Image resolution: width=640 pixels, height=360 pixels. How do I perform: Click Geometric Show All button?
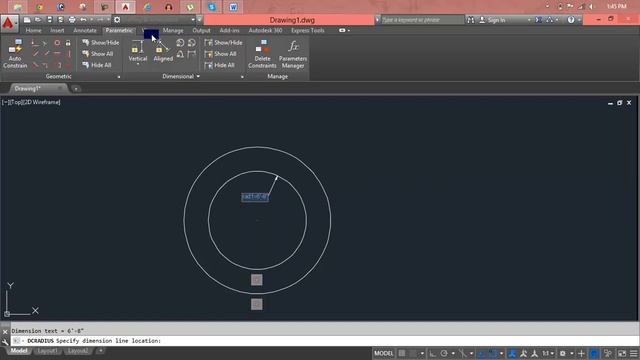(x=98, y=54)
